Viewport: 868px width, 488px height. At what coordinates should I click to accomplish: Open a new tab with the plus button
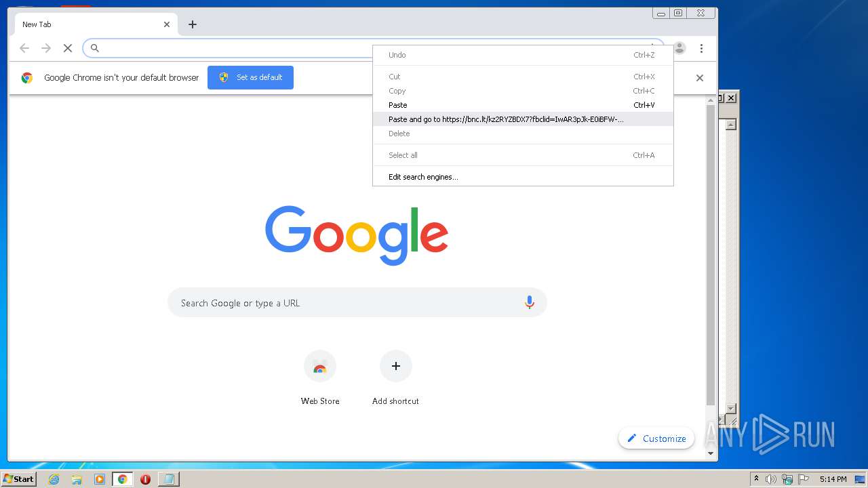pos(193,24)
